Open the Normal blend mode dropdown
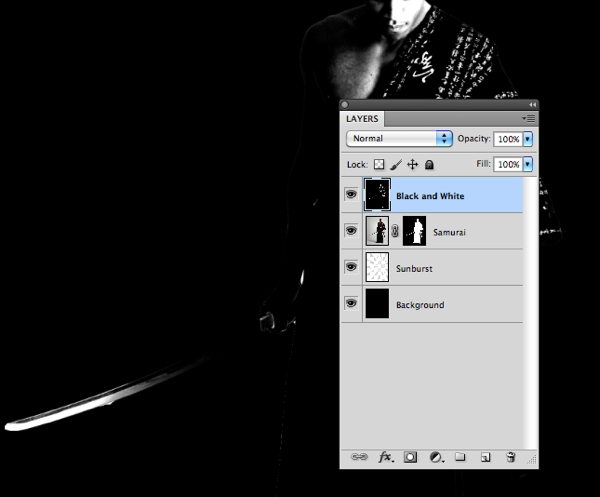The width and height of the screenshot is (600, 497). tap(399, 139)
